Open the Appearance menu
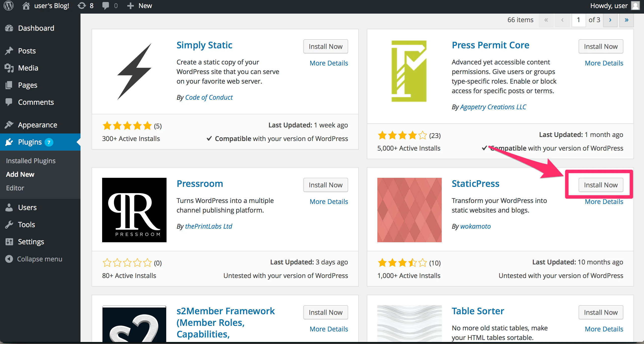The image size is (644, 344). click(37, 125)
